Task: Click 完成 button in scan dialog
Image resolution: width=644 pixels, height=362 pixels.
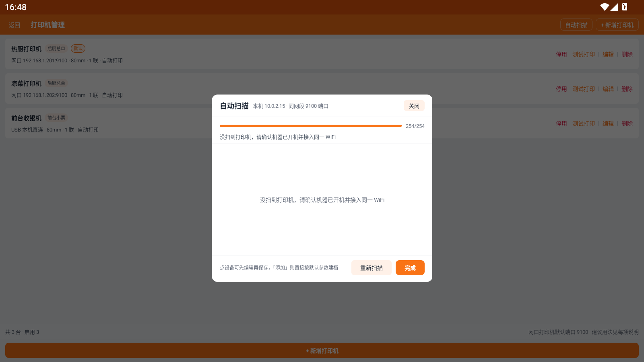Action: [x=410, y=268]
